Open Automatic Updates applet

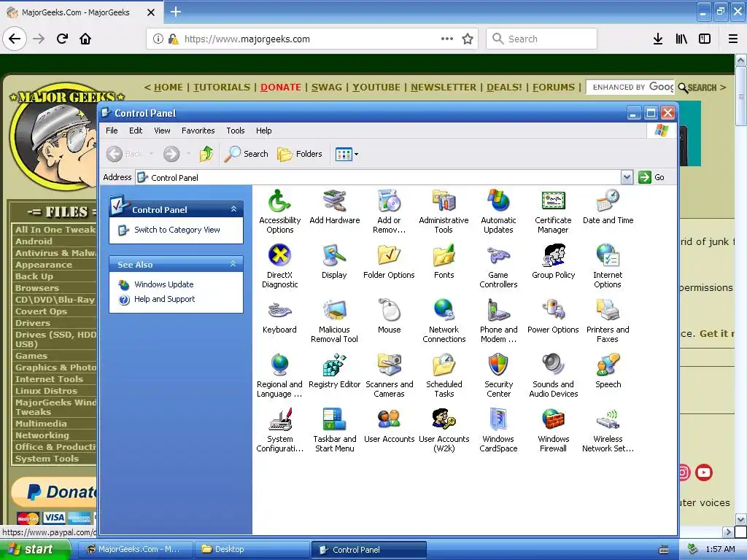pos(498,211)
